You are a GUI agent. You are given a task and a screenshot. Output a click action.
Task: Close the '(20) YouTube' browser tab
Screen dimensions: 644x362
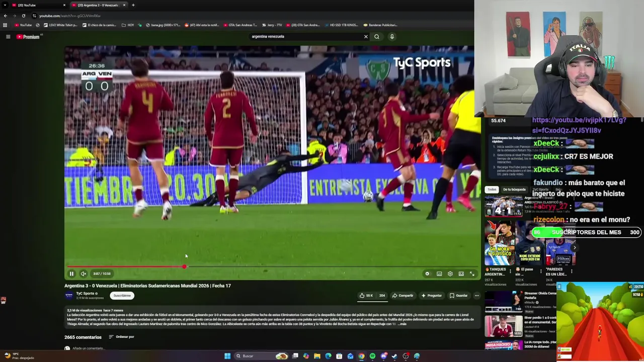[x=64, y=5]
